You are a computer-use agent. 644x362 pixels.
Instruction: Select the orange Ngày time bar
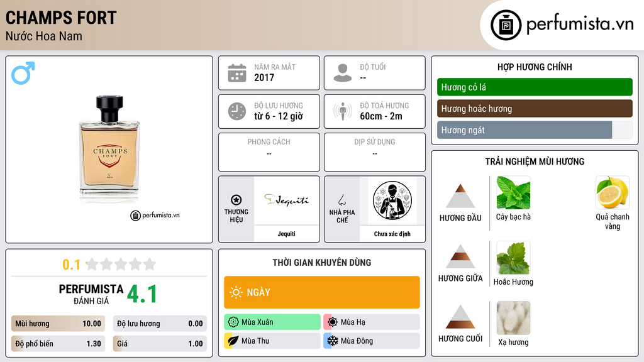point(321,292)
